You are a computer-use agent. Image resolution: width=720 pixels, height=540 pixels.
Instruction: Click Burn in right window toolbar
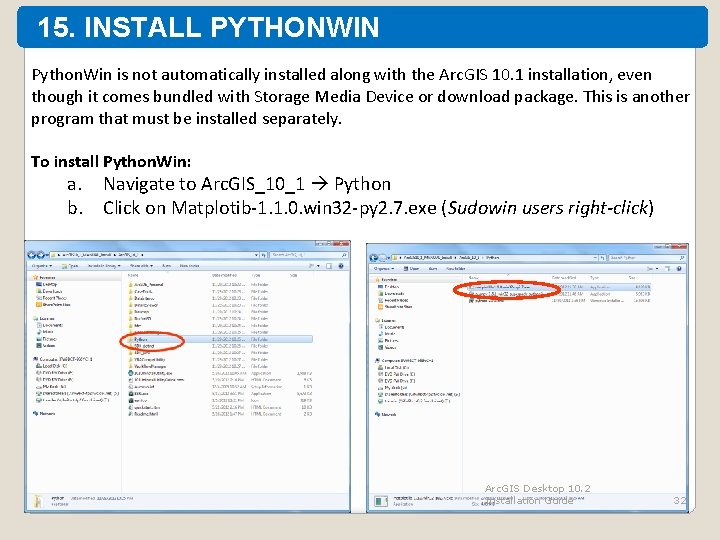[x=433, y=269]
